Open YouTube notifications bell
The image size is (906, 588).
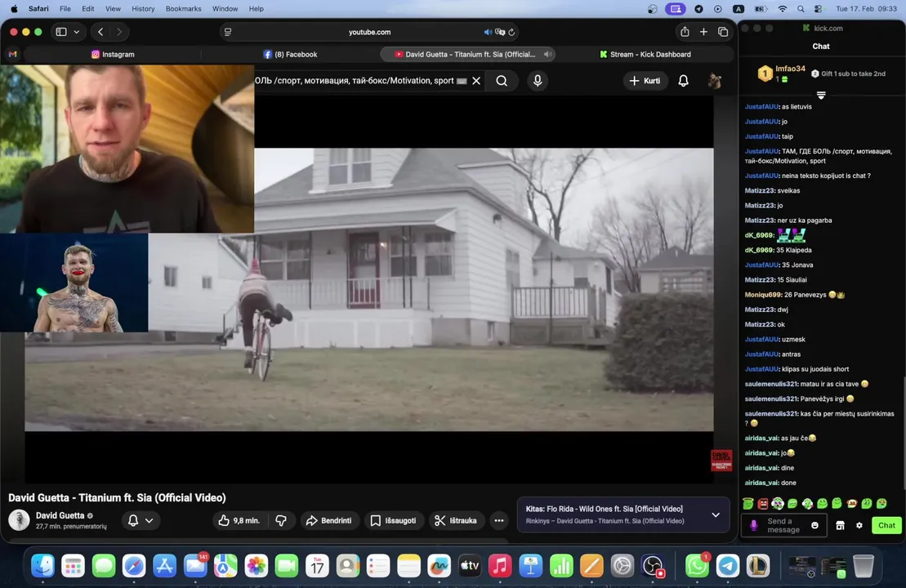tap(683, 81)
